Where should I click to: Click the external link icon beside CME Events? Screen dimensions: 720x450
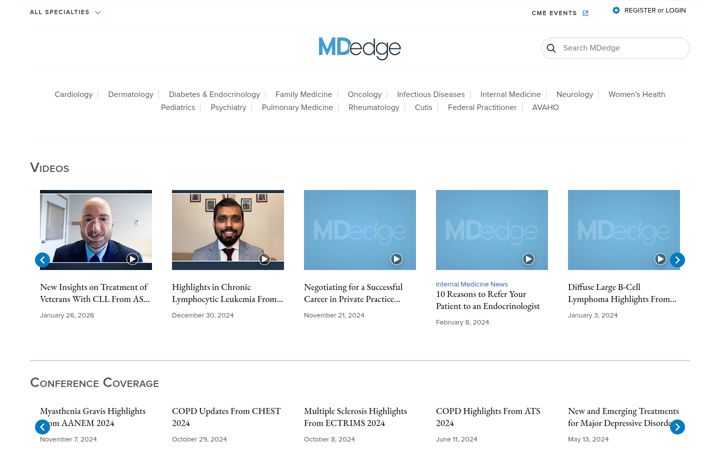pyautogui.click(x=585, y=13)
